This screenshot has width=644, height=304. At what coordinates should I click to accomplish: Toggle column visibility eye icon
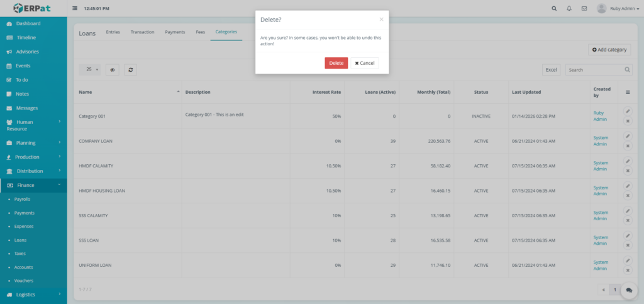click(113, 70)
